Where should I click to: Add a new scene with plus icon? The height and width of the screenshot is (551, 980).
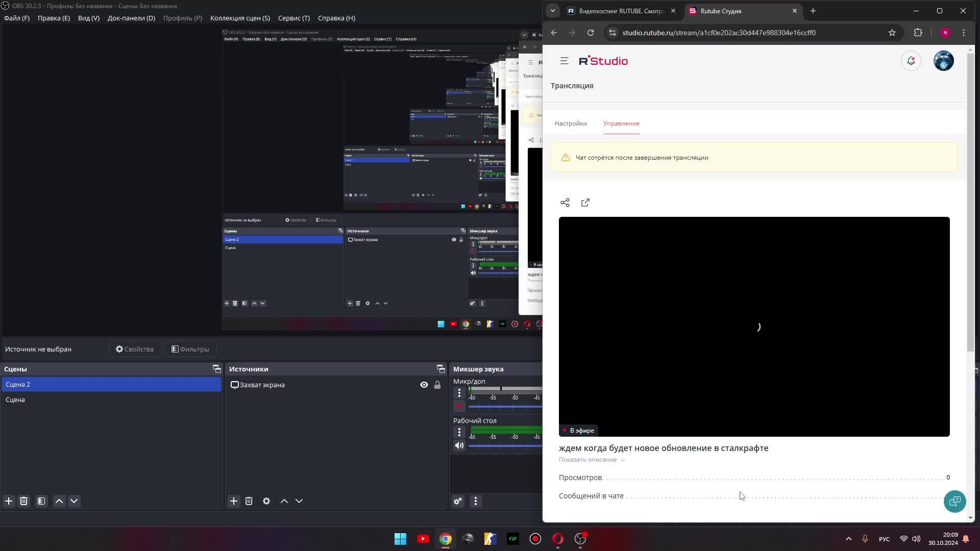click(9, 501)
